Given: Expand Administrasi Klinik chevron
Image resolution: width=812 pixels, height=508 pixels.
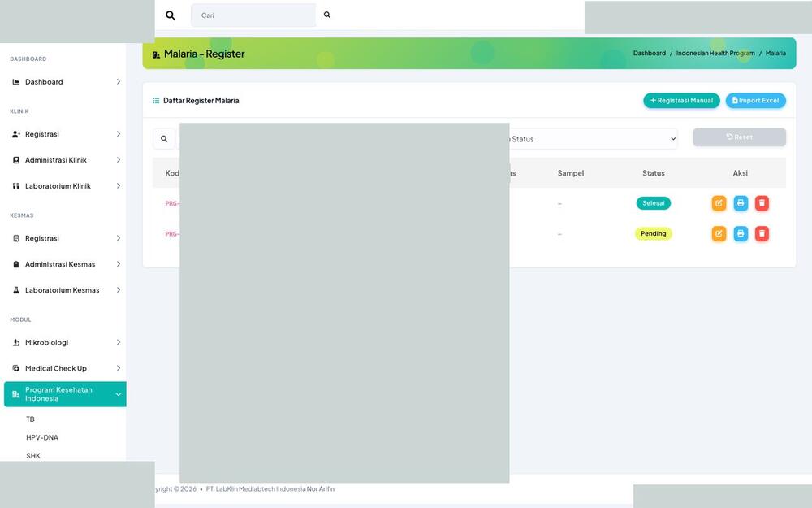Looking at the screenshot, I should point(119,160).
